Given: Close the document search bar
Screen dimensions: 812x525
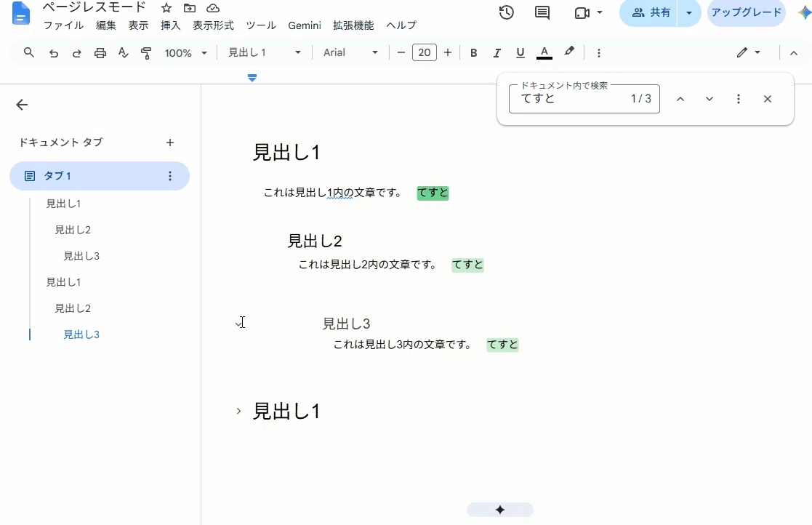Looking at the screenshot, I should point(768,99).
